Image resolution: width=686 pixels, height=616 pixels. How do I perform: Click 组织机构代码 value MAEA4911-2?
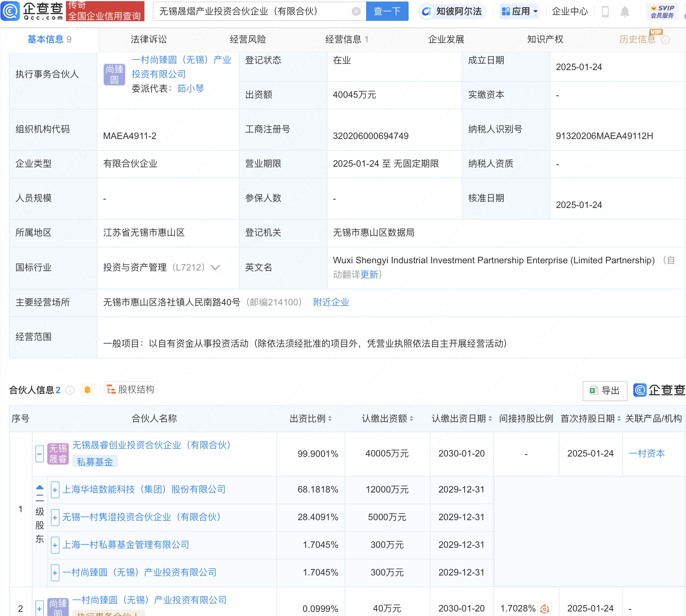130,136
